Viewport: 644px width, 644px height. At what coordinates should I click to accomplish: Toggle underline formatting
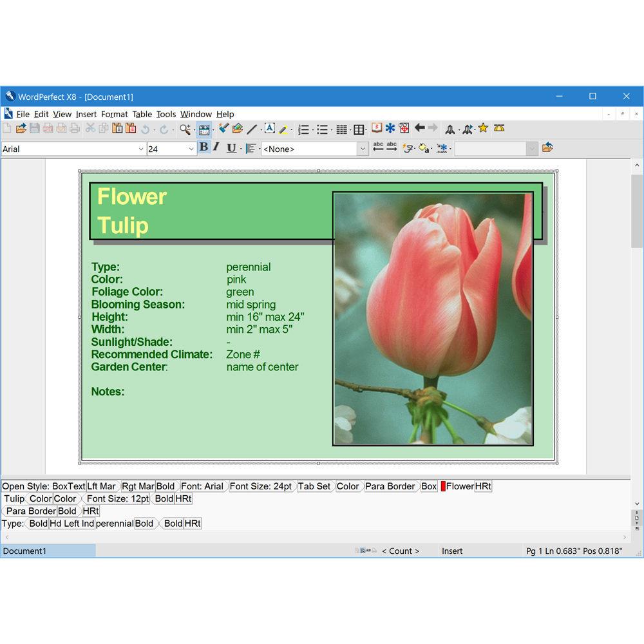coord(231,147)
